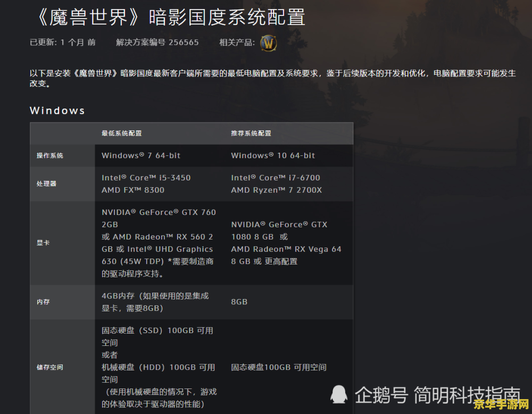Click the 8 GB 或 更高配置 text
Screen dimensions: 532x414
coord(264,261)
